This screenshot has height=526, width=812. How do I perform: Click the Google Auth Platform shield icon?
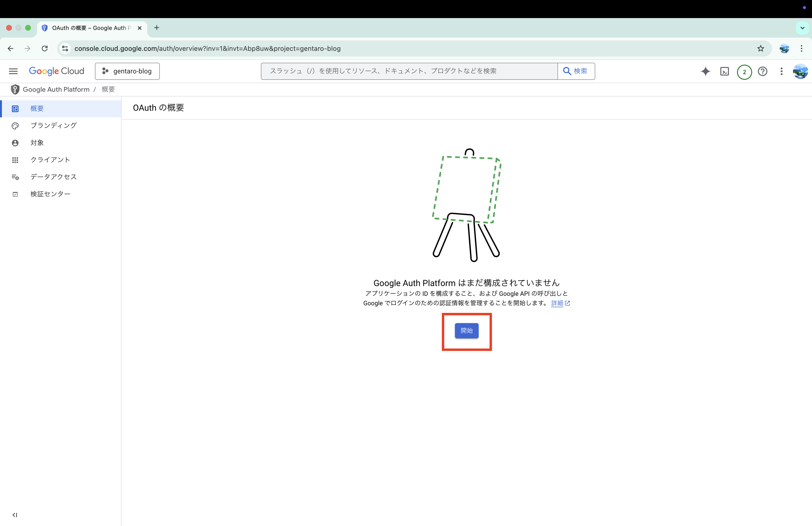[15, 89]
